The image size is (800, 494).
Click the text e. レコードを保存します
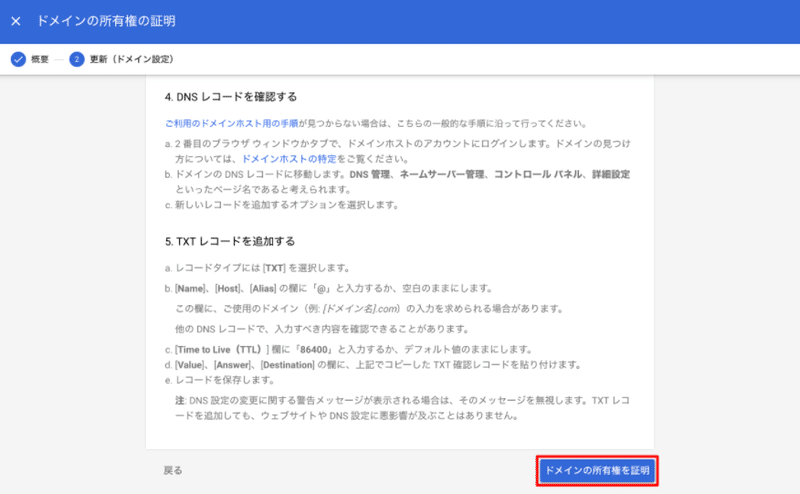pyautogui.click(x=220, y=380)
